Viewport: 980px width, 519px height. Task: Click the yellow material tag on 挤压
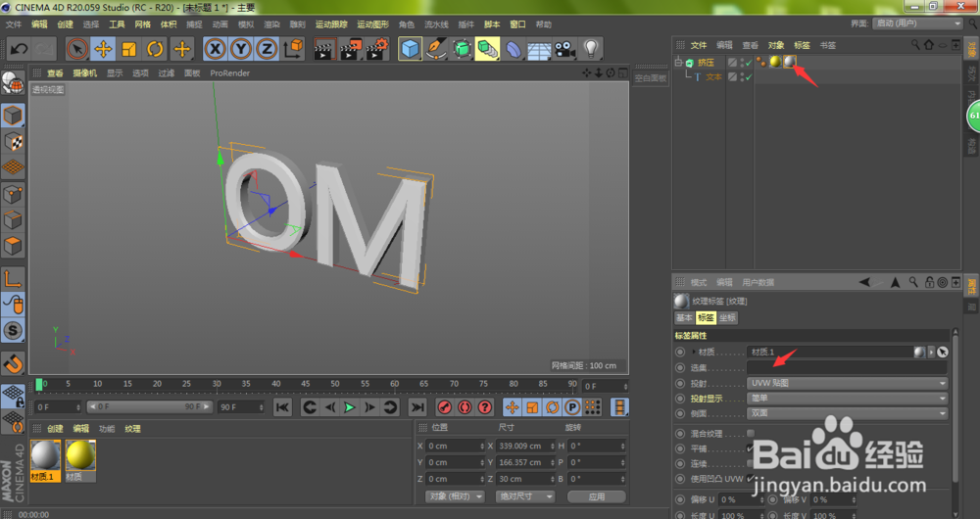(x=775, y=62)
